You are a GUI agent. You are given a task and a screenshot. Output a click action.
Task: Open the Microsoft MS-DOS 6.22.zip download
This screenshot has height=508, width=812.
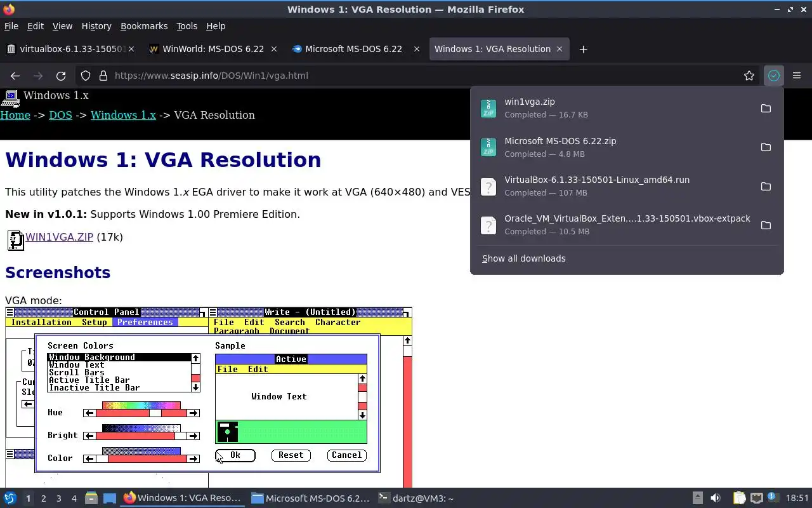612,147
